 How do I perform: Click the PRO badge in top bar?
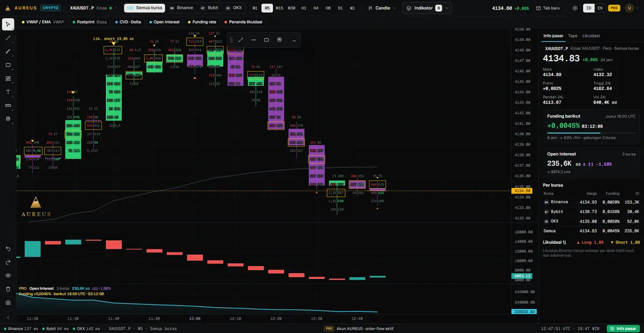click(x=614, y=8)
